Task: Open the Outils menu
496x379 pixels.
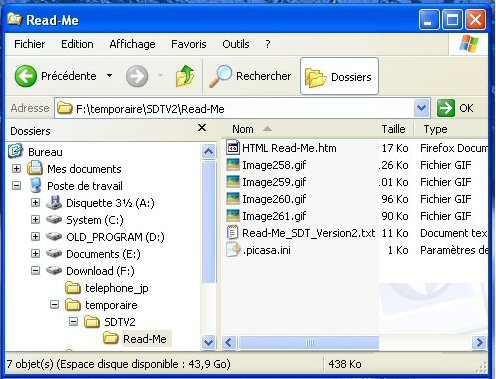Action: point(236,44)
